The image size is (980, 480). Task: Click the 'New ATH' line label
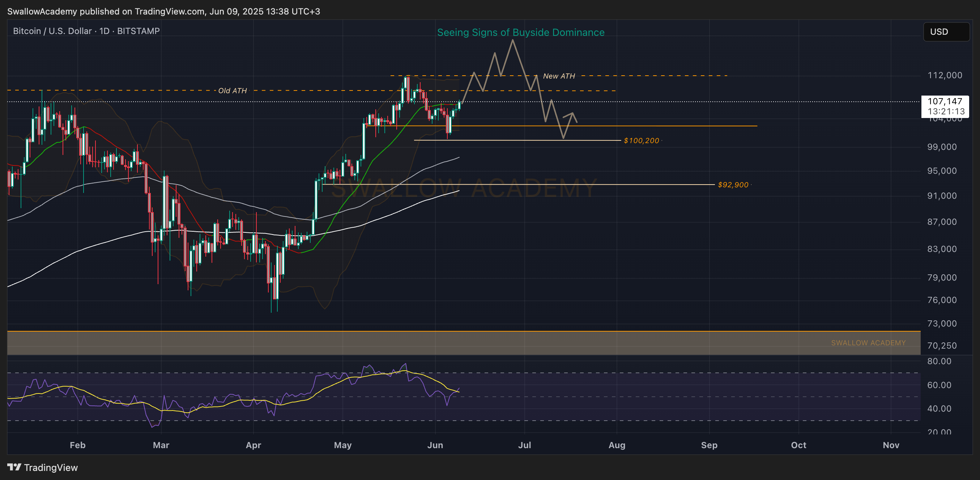coord(559,76)
